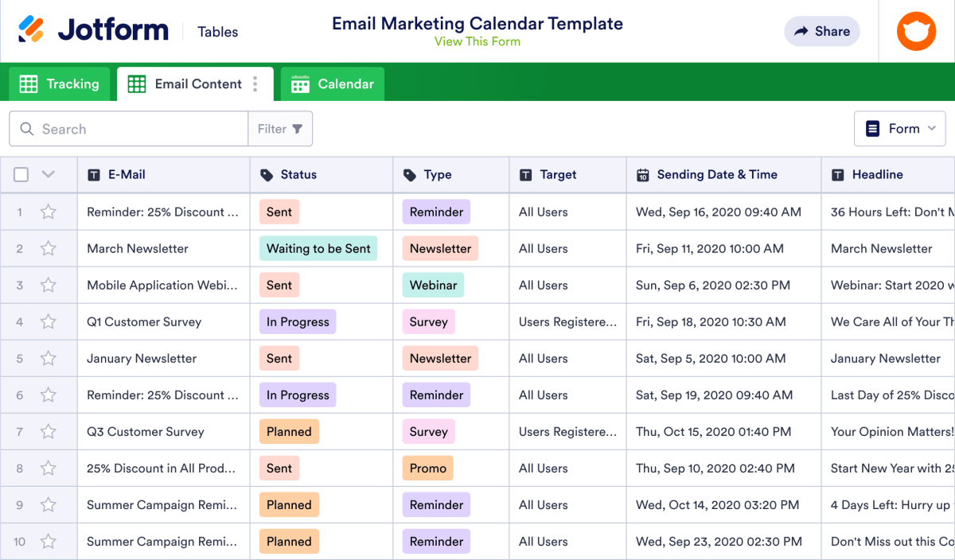The height and width of the screenshot is (560, 955).
Task: Click the profile avatar in the top right
Action: [916, 31]
